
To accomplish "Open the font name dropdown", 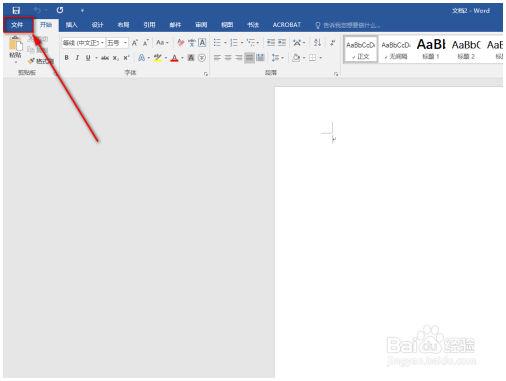I will coord(83,43).
